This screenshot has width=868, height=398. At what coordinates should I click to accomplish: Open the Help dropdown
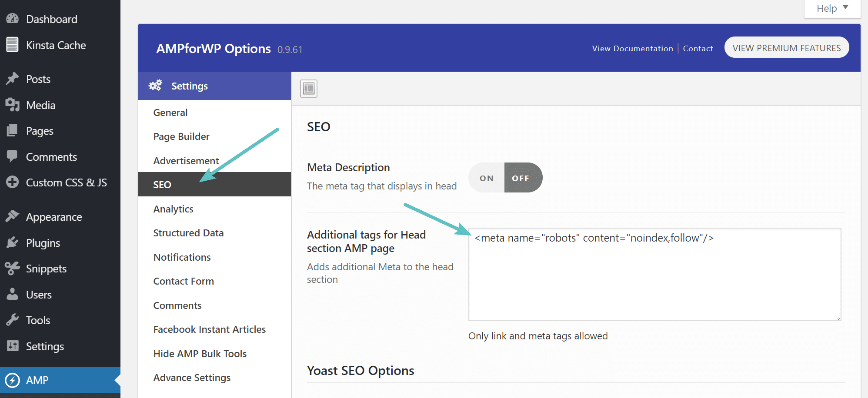pos(831,8)
